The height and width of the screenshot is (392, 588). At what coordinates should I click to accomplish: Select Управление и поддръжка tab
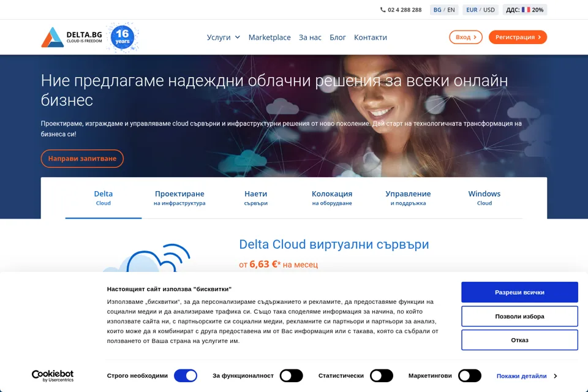(x=408, y=198)
